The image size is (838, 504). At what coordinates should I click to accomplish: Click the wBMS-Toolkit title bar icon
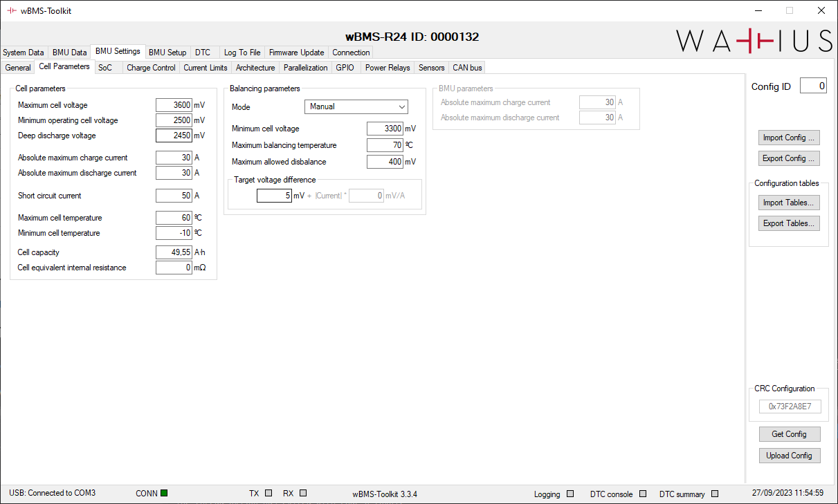(x=11, y=11)
